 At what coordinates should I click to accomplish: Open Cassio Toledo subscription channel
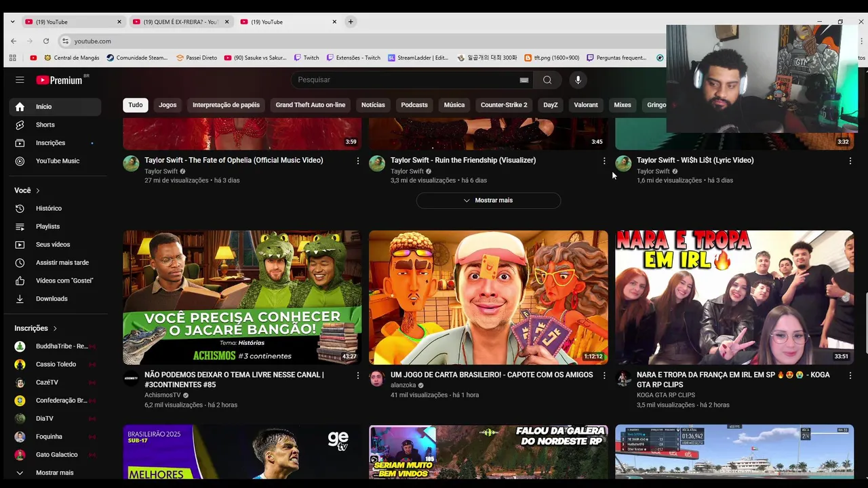[56, 365]
